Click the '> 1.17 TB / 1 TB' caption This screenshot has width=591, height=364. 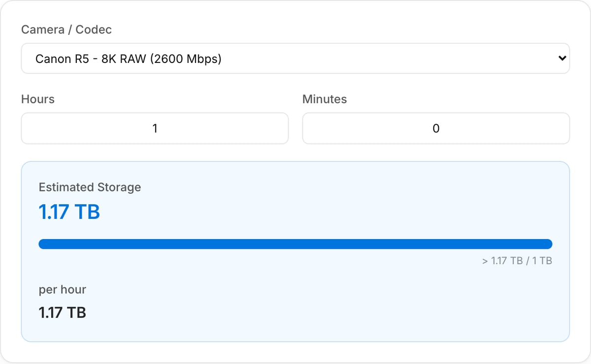pyautogui.click(x=517, y=261)
